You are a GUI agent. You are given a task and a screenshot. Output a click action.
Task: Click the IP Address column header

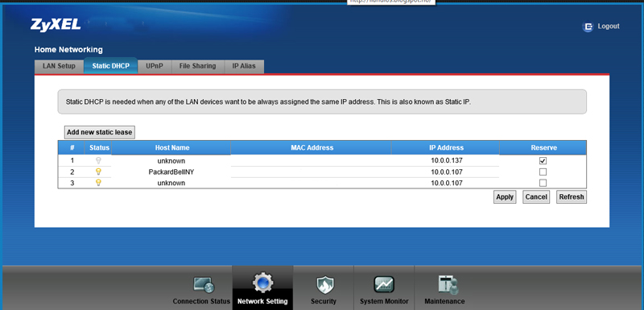[x=446, y=148]
